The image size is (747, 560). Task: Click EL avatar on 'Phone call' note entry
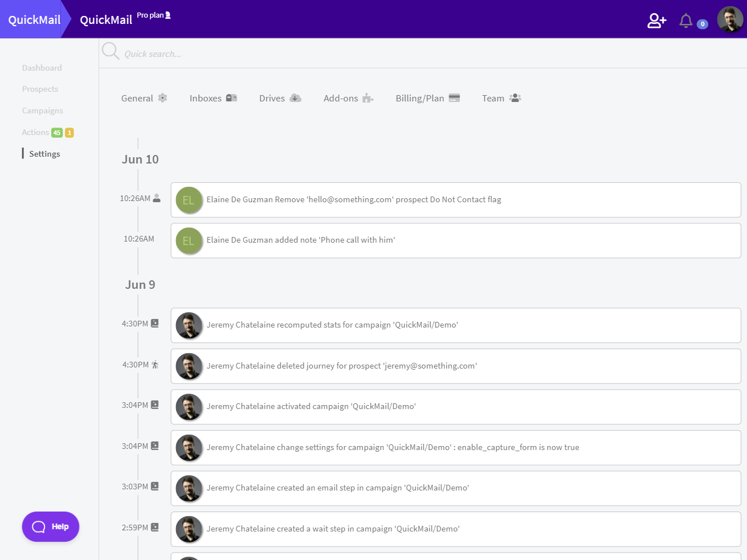[x=189, y=241]
